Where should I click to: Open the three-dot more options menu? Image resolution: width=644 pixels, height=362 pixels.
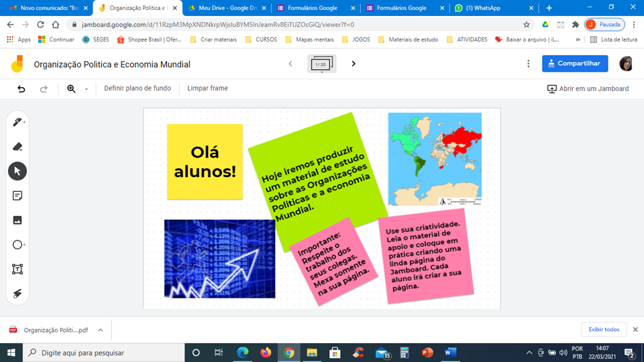click(x=529, y=64)
